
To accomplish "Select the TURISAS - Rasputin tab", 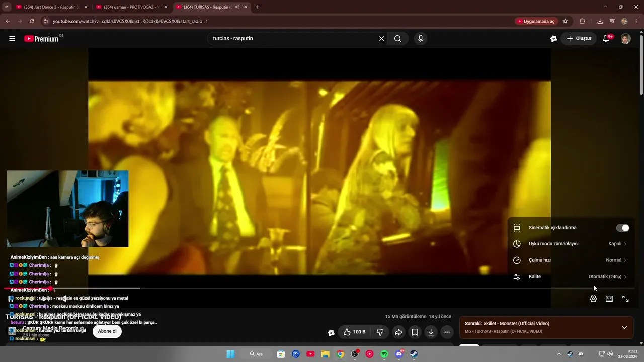I will [206, 7].
